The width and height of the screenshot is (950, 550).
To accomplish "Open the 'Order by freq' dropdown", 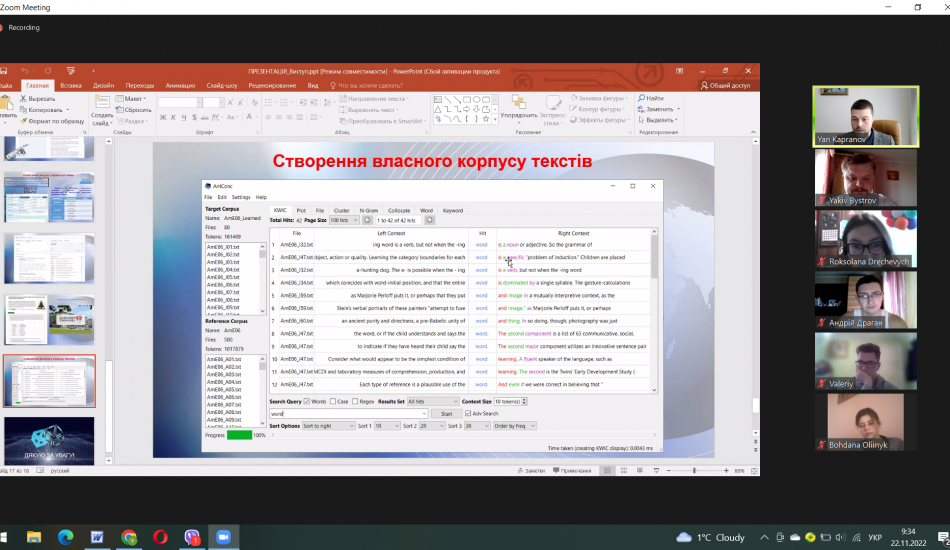I will pos(514,426).
